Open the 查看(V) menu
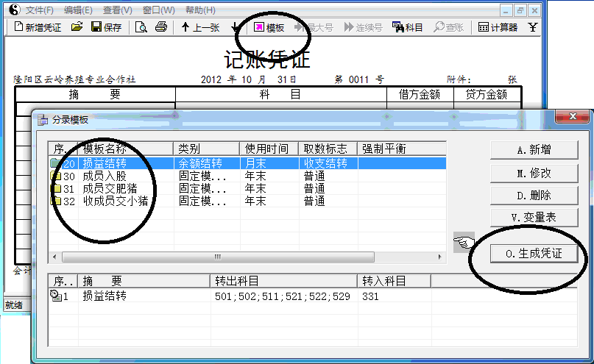 coord(118,10)
